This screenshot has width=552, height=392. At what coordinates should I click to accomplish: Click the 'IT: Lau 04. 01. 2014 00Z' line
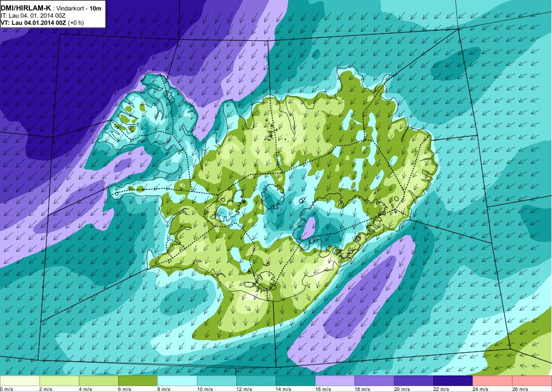[x=33, y=15]
